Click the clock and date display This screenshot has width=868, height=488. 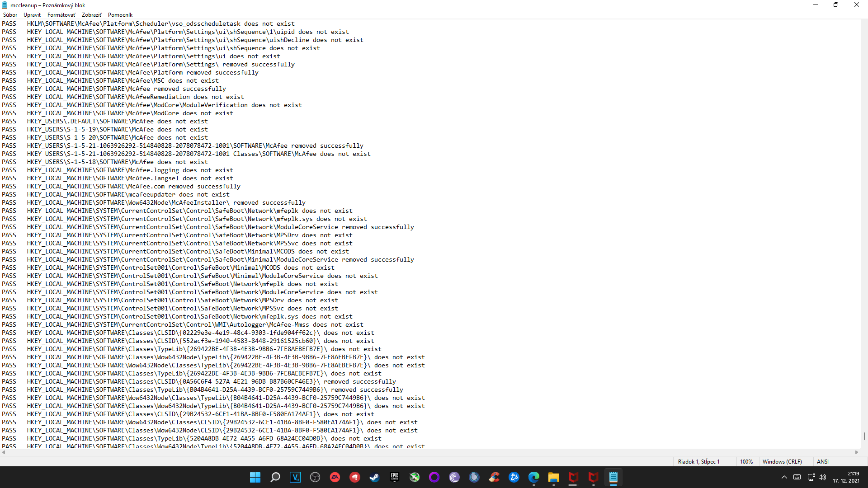click(x=846, y=477)
